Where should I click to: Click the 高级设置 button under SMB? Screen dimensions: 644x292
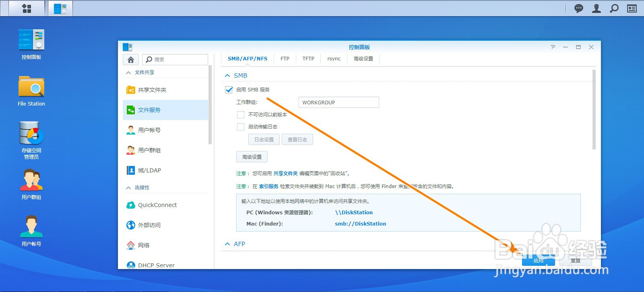pos(252,157)
